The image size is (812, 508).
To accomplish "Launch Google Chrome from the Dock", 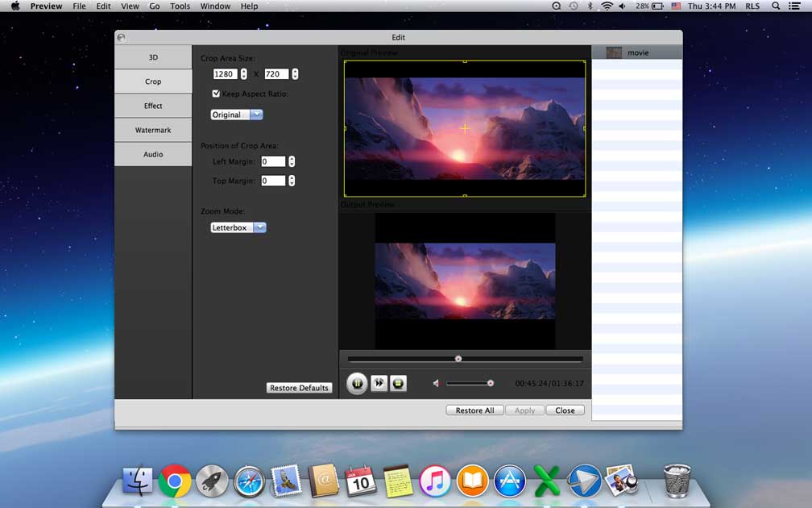I will tap(175, 481).
